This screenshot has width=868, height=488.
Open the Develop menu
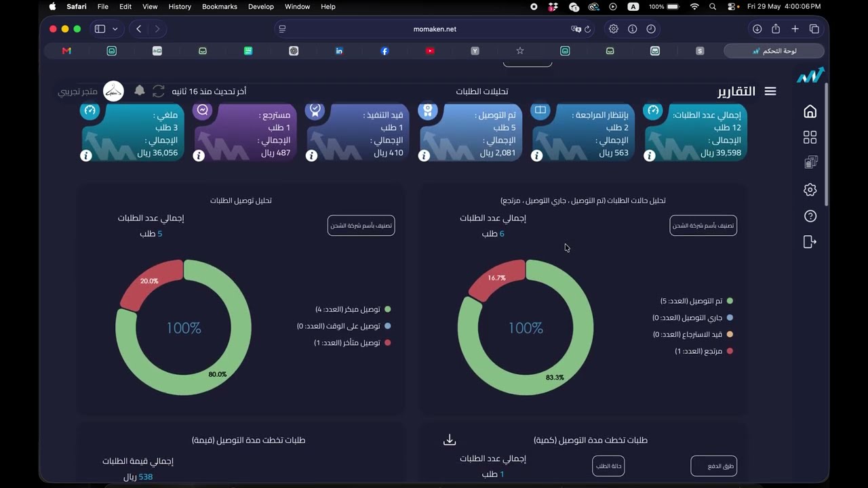[261, 7]
